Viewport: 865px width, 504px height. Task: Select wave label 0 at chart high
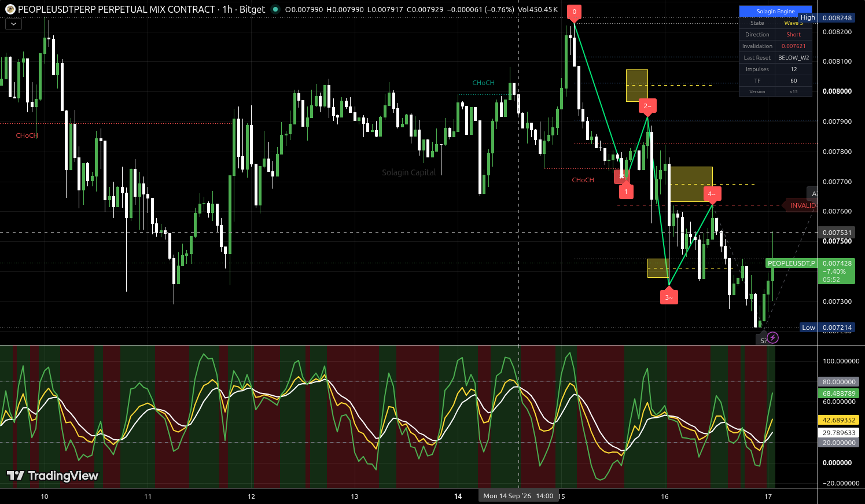[574, 12]
